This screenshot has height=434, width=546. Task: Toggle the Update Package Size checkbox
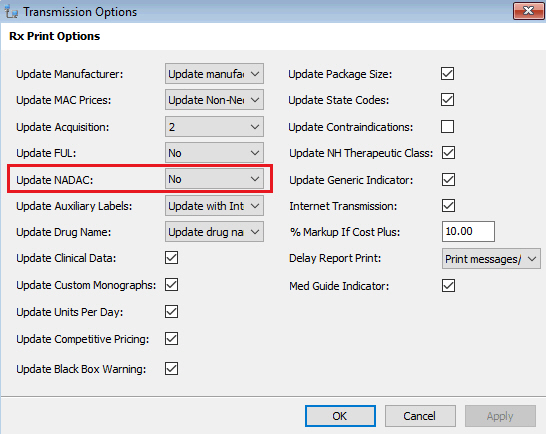point(447,73)
